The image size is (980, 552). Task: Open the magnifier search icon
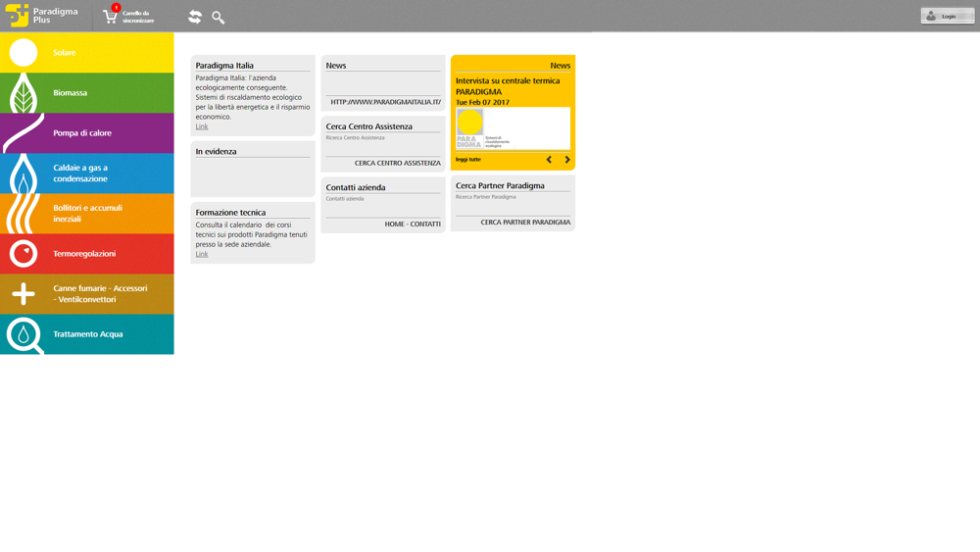(x=218, y=18)
